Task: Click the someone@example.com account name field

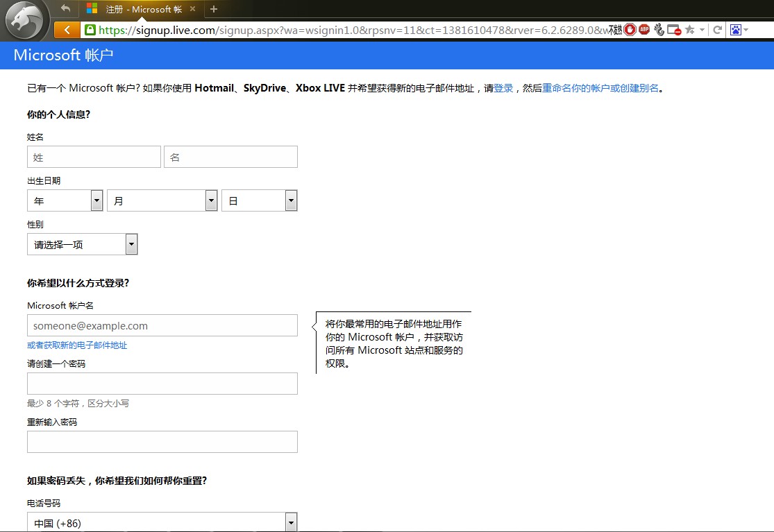Action: [x=162, y=325]
